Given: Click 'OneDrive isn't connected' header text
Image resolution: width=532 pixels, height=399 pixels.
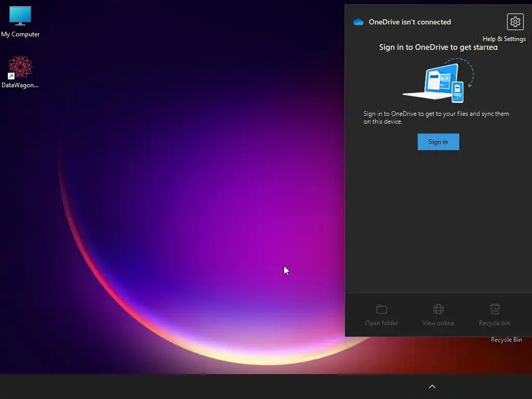Looking at the screenshot, I should 410,22.
